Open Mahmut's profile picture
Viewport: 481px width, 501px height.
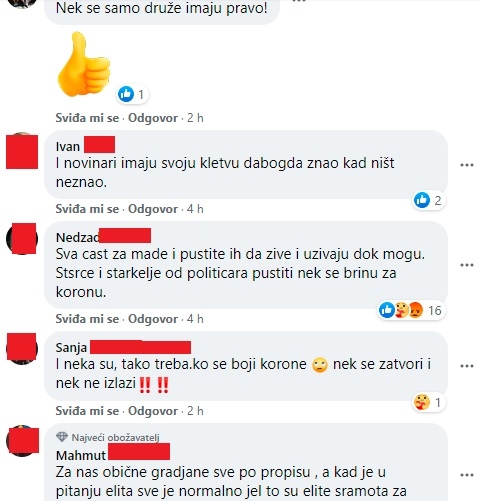coord(22,441)
